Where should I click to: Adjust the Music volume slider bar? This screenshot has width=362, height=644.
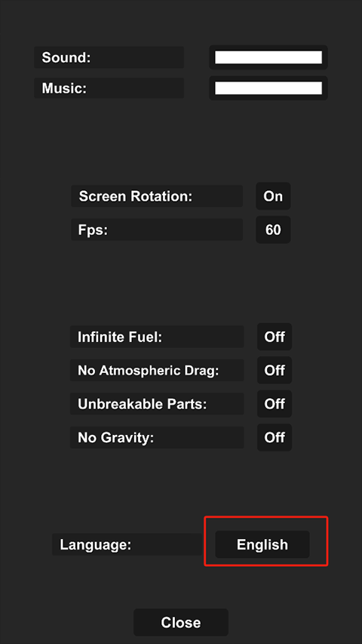[x=268, y=88]
